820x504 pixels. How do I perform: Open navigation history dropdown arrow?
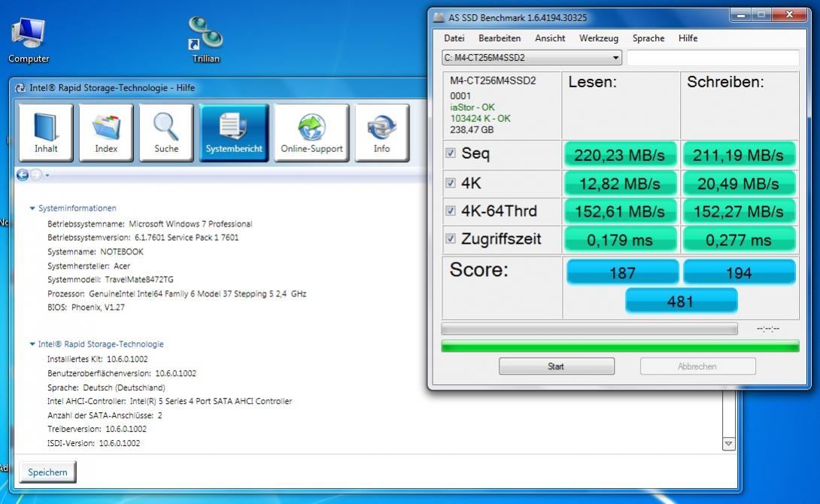47,175
